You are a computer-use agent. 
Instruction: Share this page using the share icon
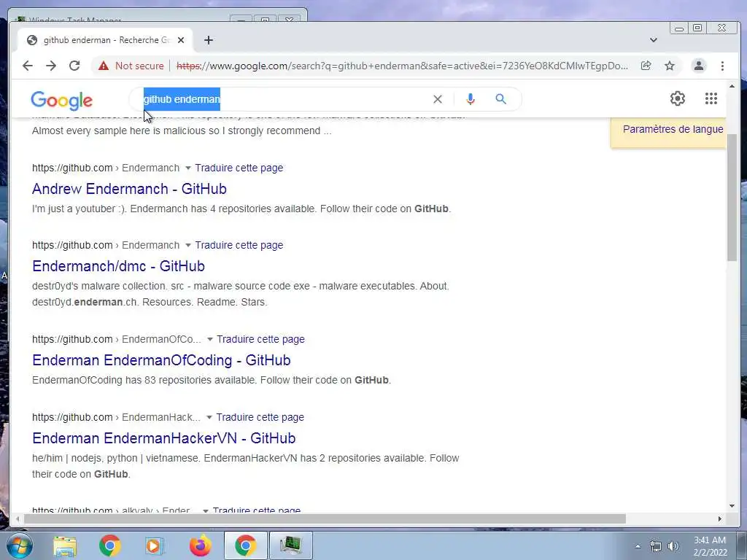[x=646, y=66]
